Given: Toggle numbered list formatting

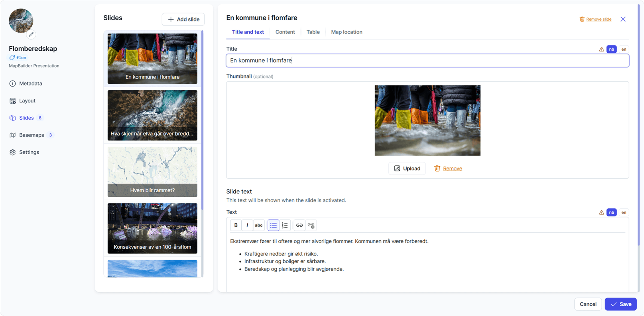Looking at the screenshot, I should point(285,225).
